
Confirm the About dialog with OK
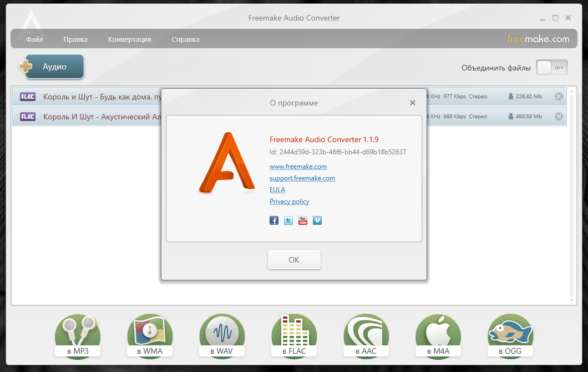294,260
